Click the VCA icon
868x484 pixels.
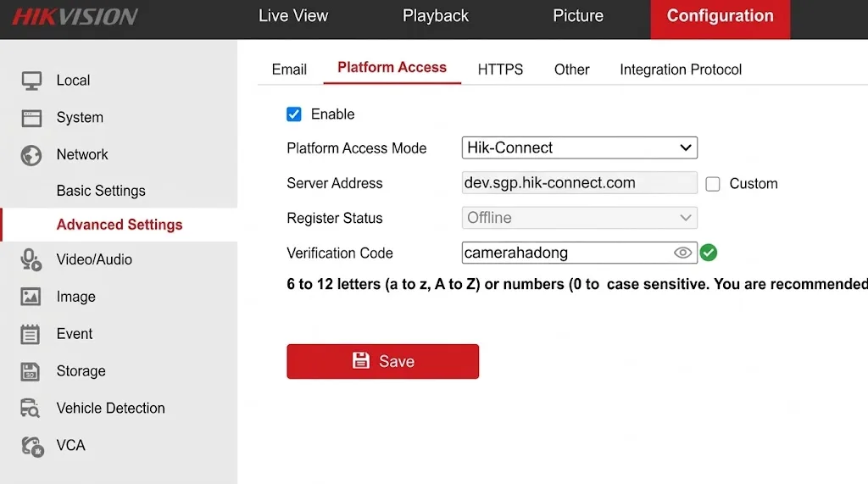[x=32, y=447]
